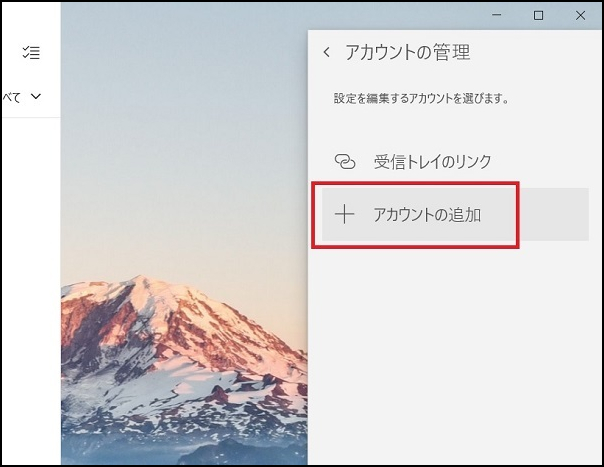The height and width of the screenshot is (467, 604).
Task: Close the Mail app window
Action: point(580,15)
